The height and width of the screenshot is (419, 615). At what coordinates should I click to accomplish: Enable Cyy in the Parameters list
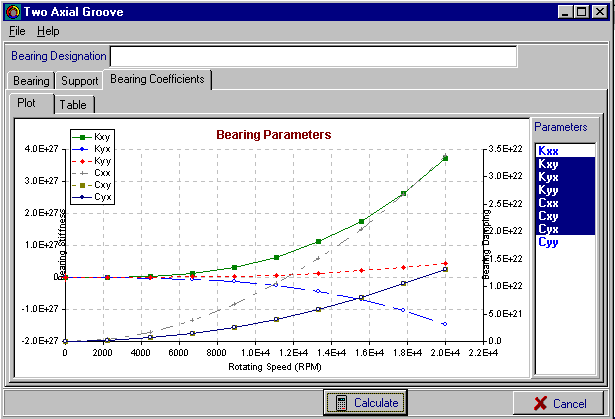[549, 241]
